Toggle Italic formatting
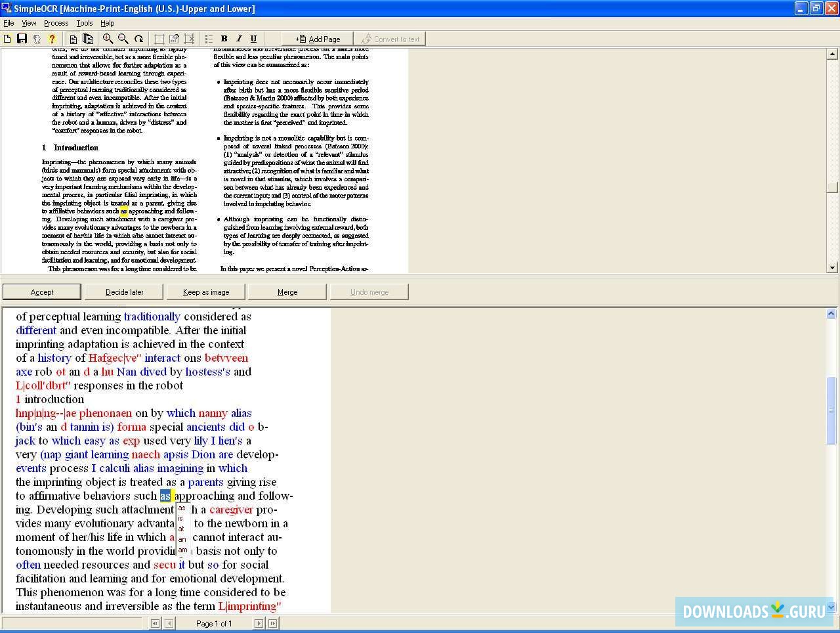The width and height of the screenshot is (840, 633). coord(239,39)
